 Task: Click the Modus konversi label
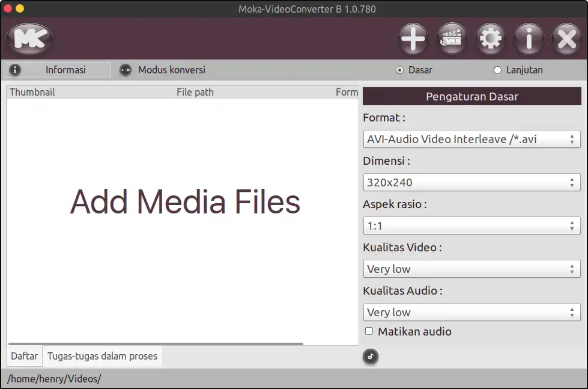click(172, 70)
